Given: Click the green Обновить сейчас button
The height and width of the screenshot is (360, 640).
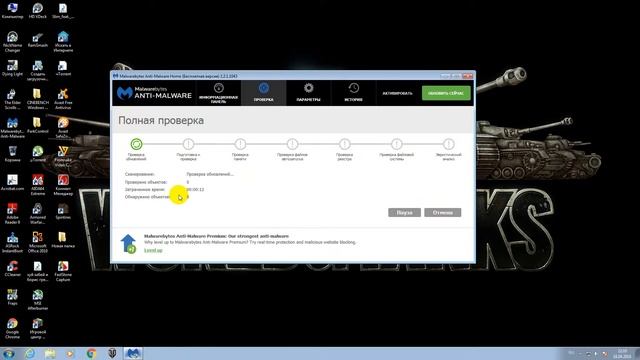Looking at the screenshot, I should point(446,93).
